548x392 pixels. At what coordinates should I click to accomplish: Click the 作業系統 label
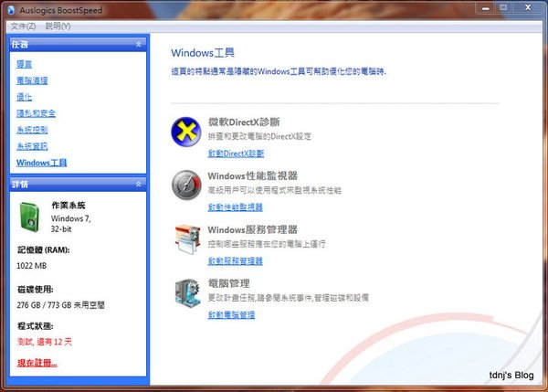point(68,206)
